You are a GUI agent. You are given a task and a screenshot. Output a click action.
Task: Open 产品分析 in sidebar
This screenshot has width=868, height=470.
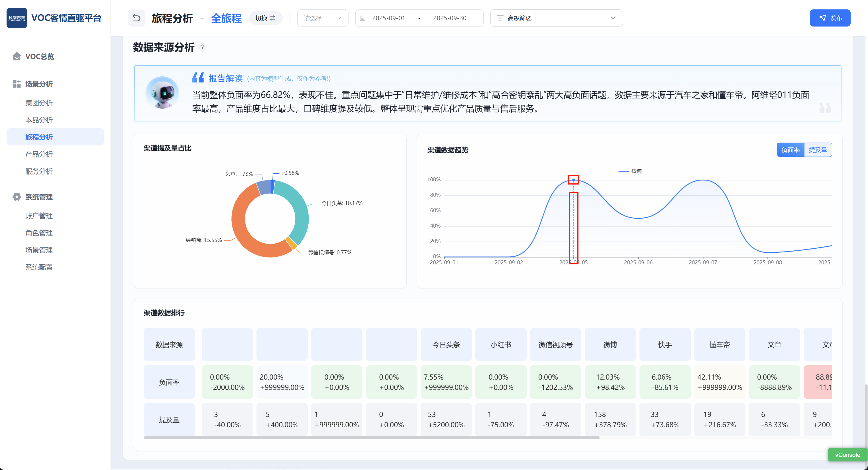click(39, 154)
